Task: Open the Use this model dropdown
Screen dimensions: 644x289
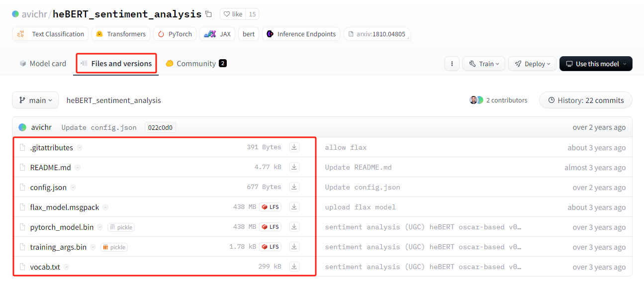Action: [596, 64]
